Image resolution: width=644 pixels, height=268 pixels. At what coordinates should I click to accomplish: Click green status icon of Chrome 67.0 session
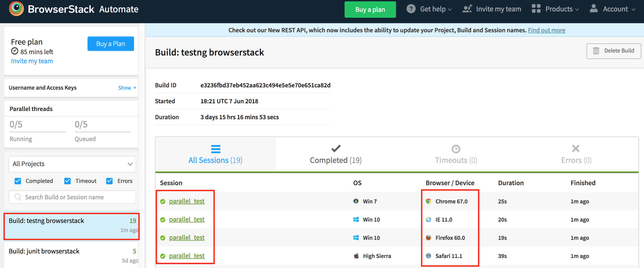pos(163,202)
